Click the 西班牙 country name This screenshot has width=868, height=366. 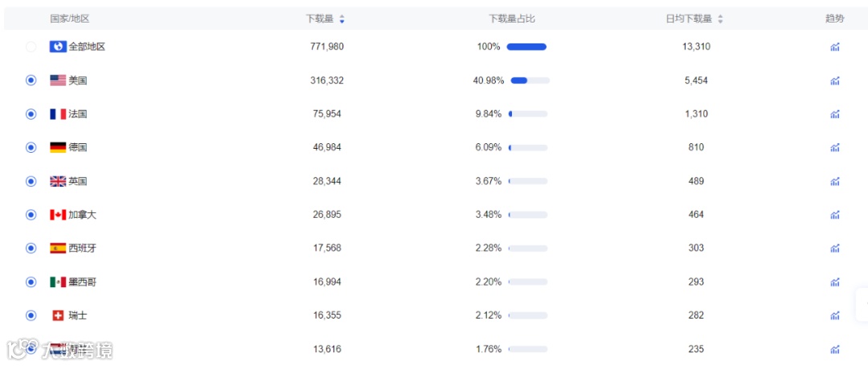tap(83, 248)
